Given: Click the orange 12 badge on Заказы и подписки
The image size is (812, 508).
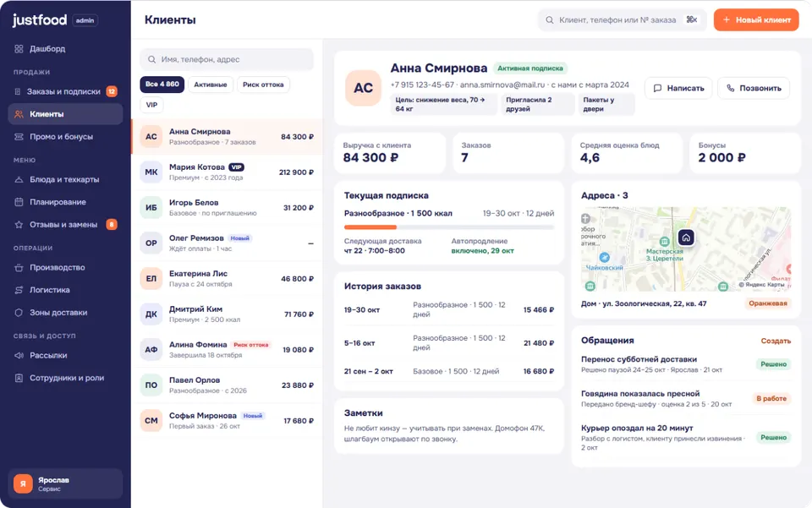Looking at the screenshot, I should pyautogui.click(x=112, y=91).
